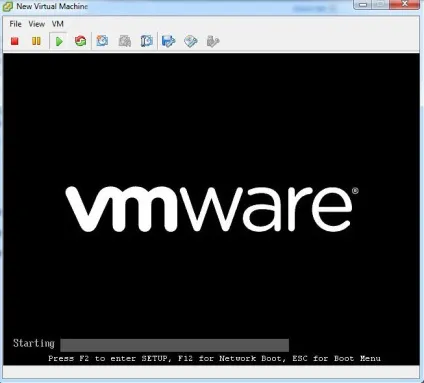Image resolution: width=424 pixels, height=383 pixels.
Task: Click the greyed-out USB device connection icon
Action: point(213,41)
